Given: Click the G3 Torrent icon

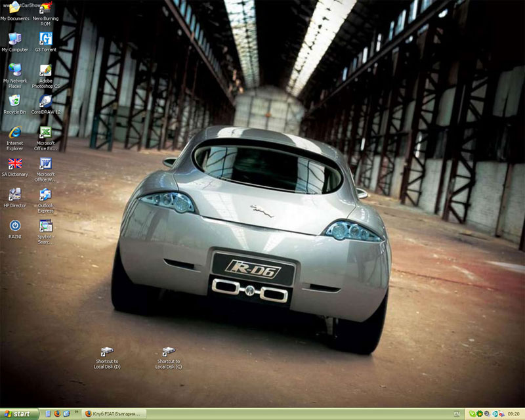Looking at the screenshot, I should tap(45, 39).
